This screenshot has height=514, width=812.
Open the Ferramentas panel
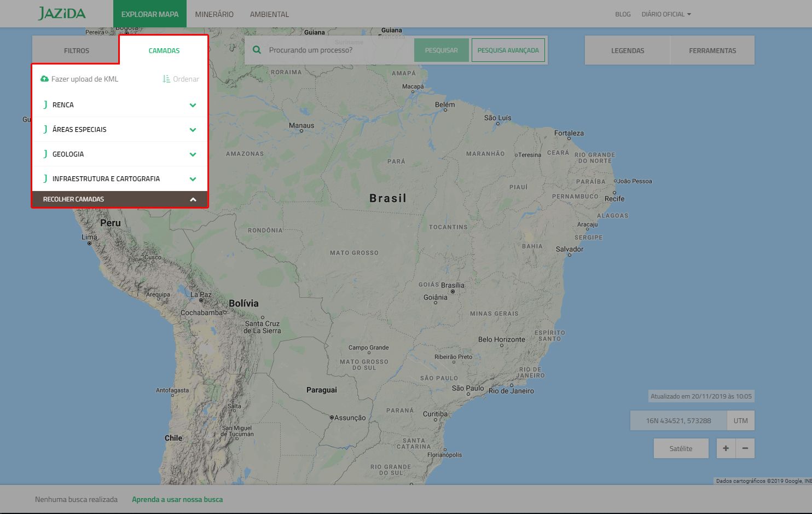coord(712,50)
